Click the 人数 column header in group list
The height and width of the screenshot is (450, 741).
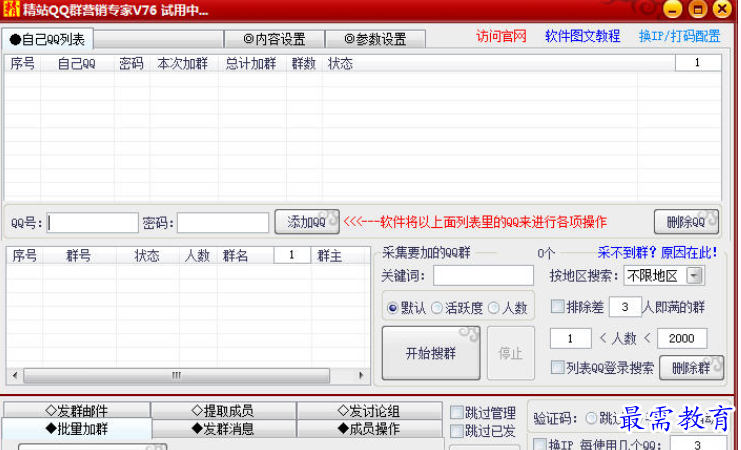[x=197, y=256]
